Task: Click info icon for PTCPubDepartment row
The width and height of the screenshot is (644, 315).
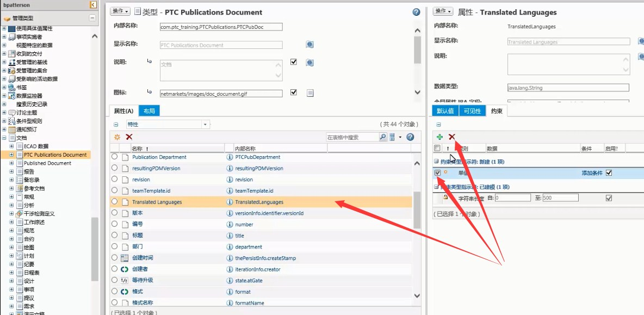Action: point(230,157)
